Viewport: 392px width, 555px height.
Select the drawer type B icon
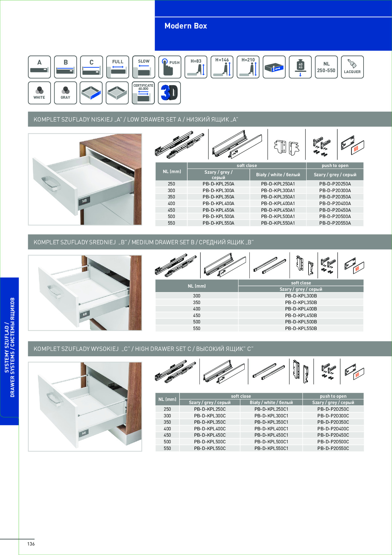[x=65, y=67]
